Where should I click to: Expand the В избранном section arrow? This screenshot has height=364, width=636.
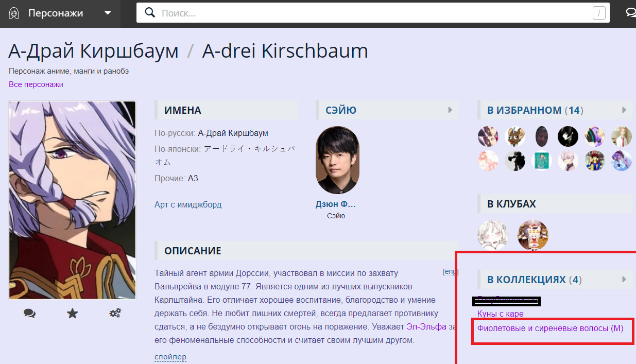[624, 110]
